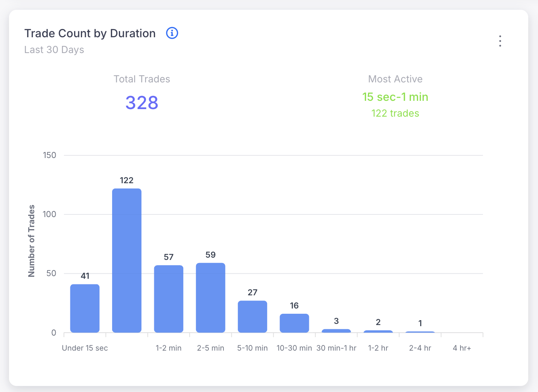
Task: Click the 1-2 min bar
Action: click(x=169, y=299)
